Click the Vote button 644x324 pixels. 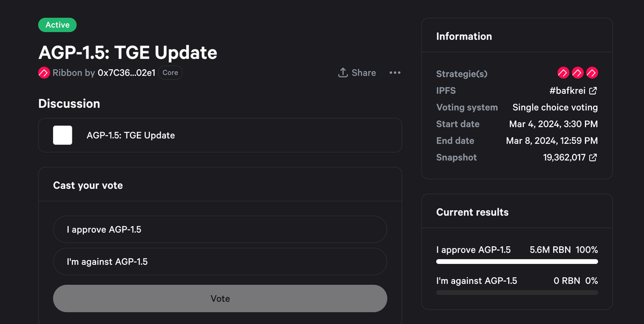[220, 298]
